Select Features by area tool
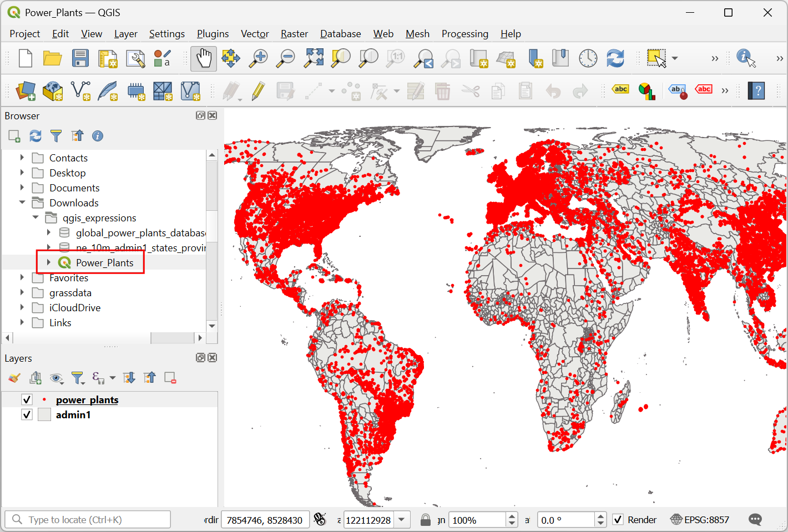The height and width of the screenshot is (532, 788). click(x=656, y=58)
